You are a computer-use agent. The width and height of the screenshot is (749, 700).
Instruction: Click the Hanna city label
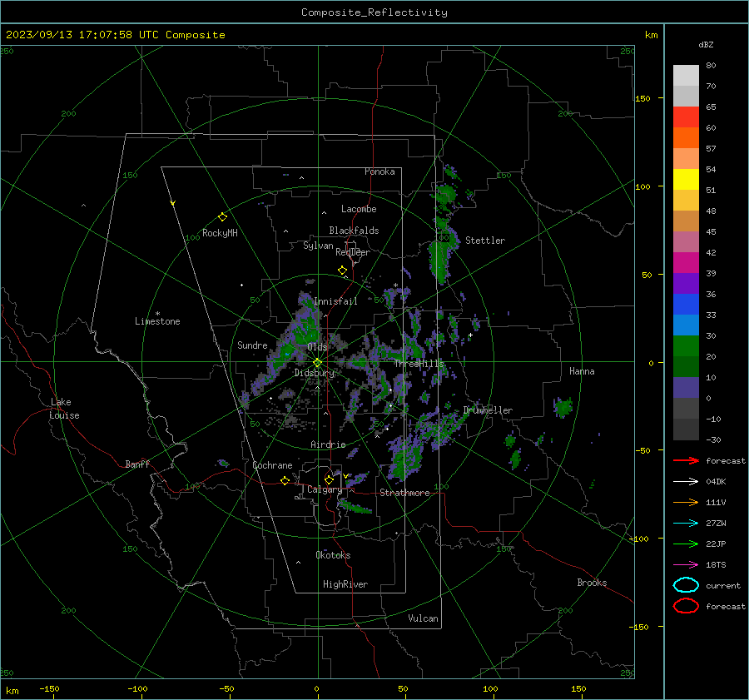pyautogui.click(x=582, y=371)
